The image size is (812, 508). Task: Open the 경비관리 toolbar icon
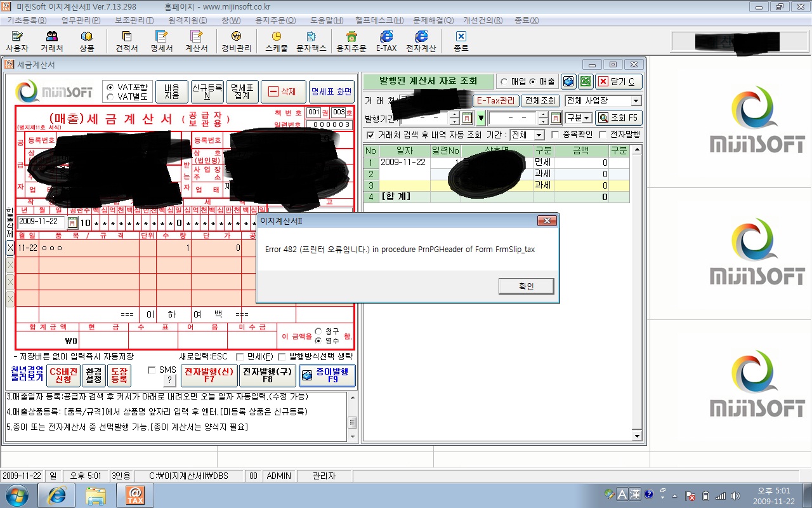click(236, 42)
